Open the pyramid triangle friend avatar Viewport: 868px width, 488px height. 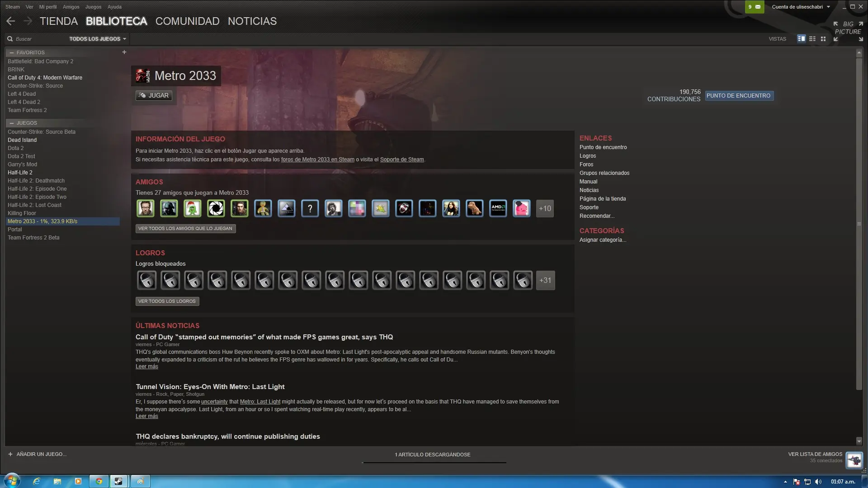tap(286, 208)
